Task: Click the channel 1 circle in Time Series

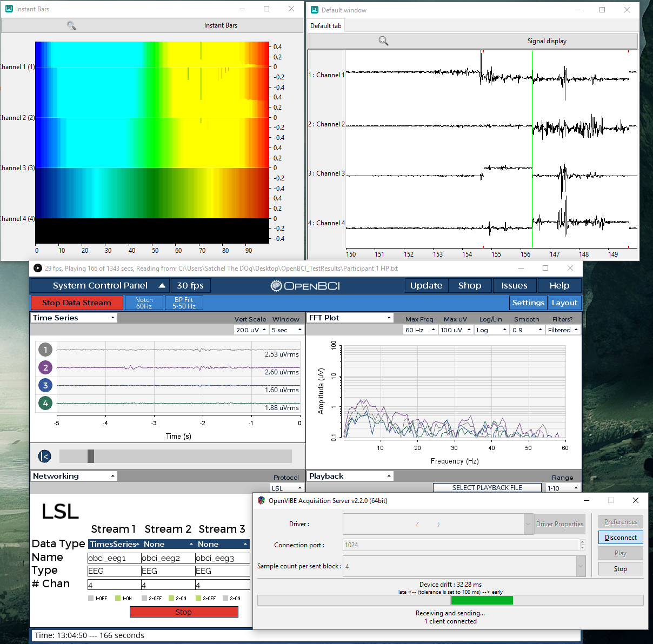Action: (45, 350)
